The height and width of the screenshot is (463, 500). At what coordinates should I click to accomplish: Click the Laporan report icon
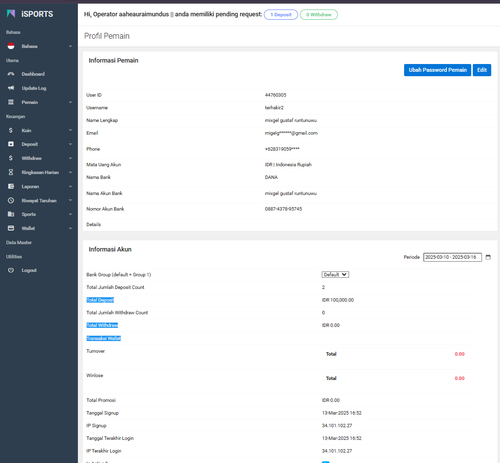click(11, 186)
